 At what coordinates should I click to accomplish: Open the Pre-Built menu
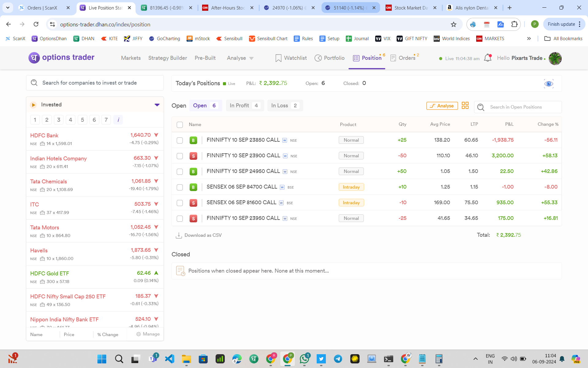[x=205, y=58]
